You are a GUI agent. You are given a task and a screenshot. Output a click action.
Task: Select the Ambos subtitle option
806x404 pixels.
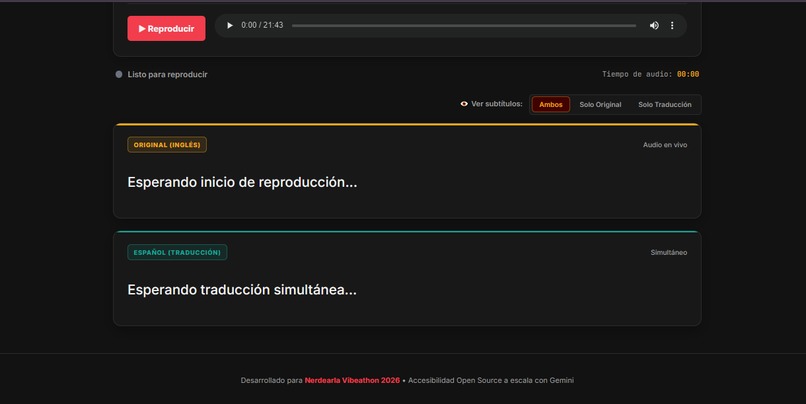click(x=551, y=104)
